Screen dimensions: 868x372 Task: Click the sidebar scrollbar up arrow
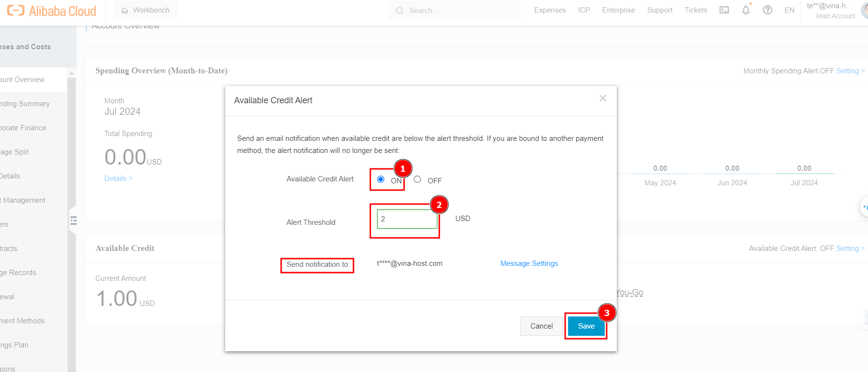(72, 74)
